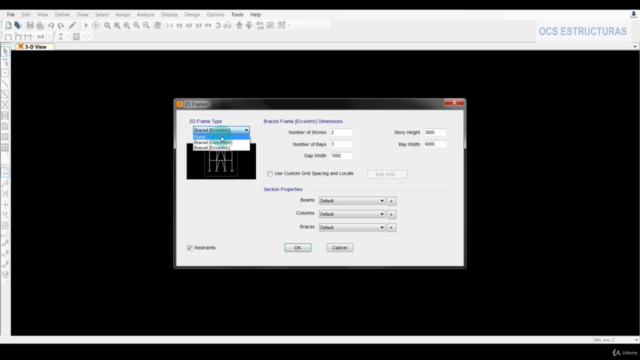Switch to yz plane view button
Viewport: 640px width, 360px height.
coord(199,25)
